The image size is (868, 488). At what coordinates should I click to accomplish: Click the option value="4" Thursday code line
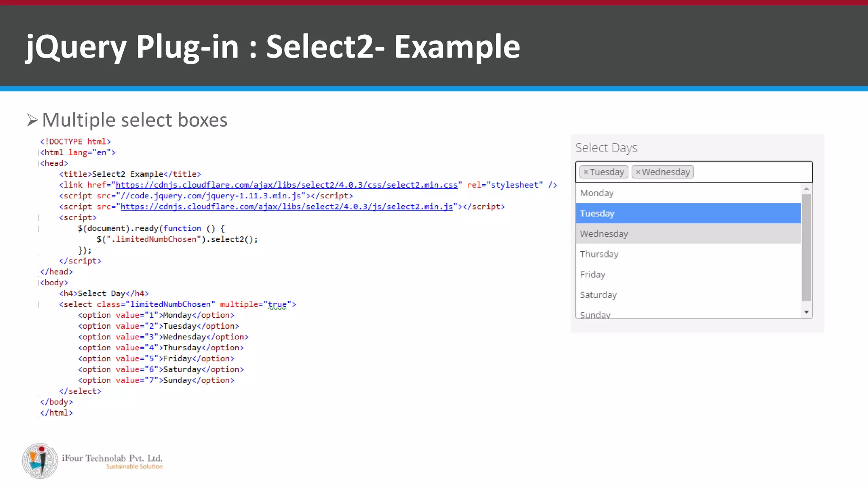pos(161,348)
